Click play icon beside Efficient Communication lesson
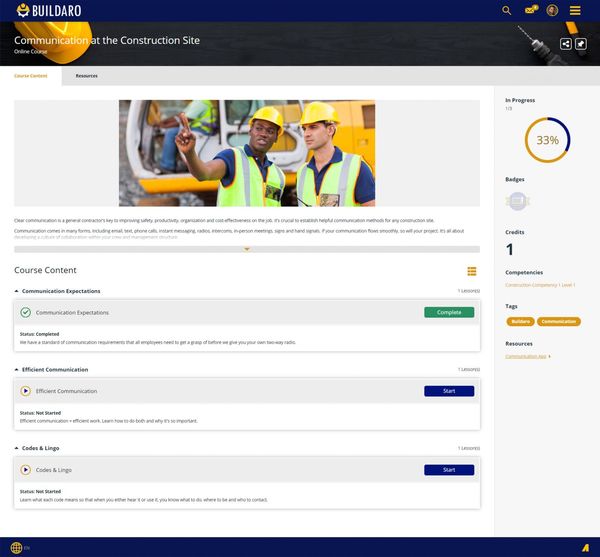600x557 pixels. tap(26, 391)
